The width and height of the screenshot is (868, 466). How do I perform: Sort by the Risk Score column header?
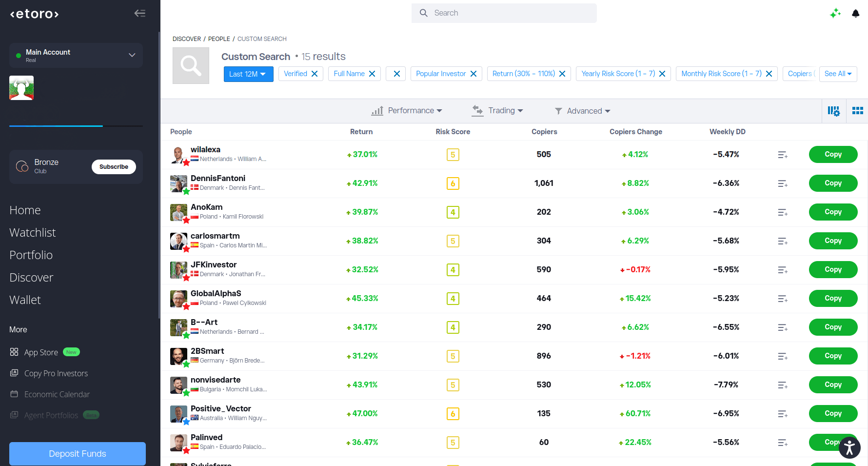click(453, 132)
